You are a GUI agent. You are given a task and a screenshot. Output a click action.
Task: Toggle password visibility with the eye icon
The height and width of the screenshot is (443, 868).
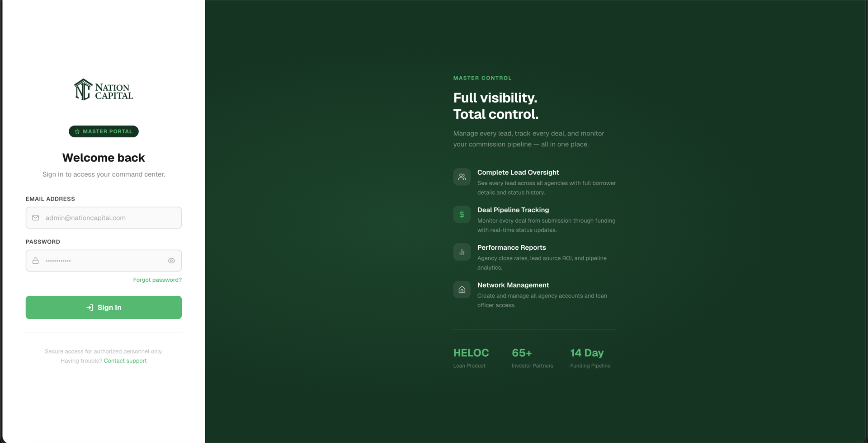point(171,261)
